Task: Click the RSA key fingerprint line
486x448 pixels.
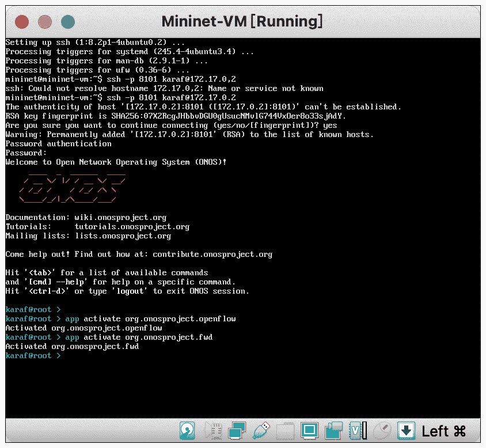Action: tap(176, 116)
